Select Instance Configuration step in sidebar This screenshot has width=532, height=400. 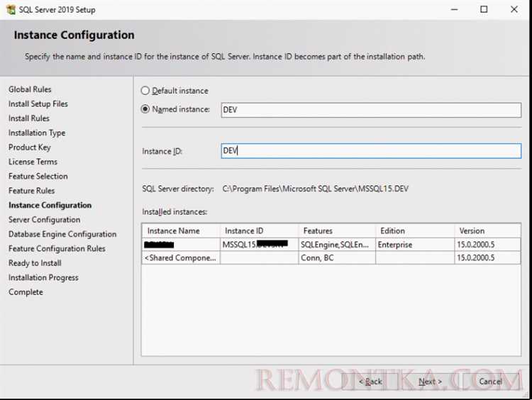[x=50, y=205]
